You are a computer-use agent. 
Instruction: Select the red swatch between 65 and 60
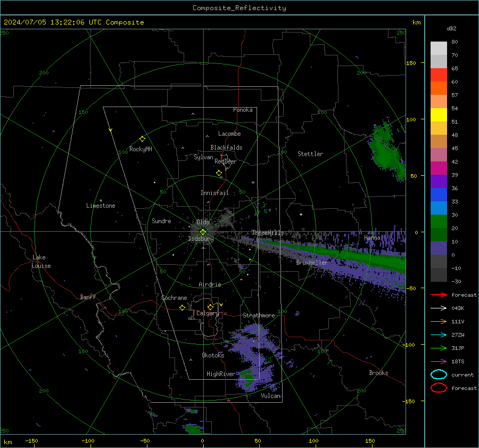coord(439,75)
